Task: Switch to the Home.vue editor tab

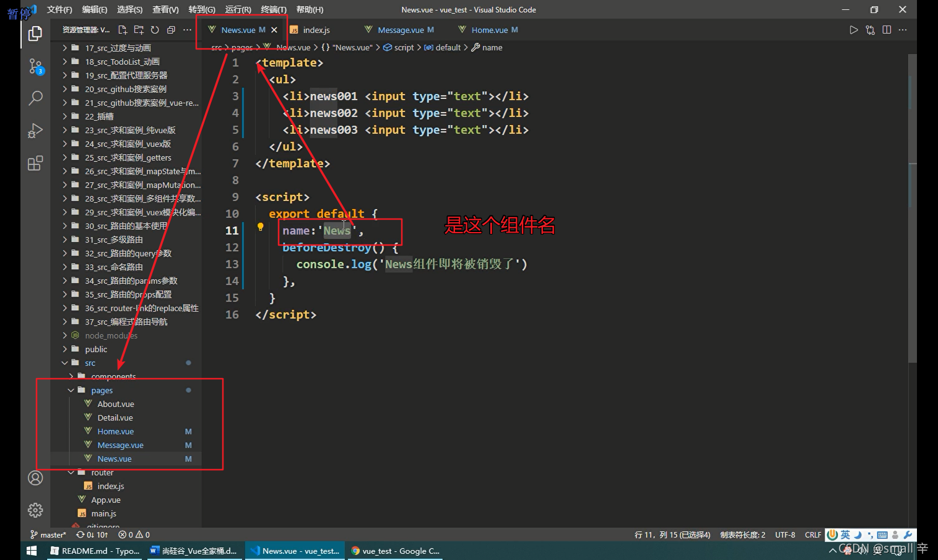Action: [x=489, y=30]
